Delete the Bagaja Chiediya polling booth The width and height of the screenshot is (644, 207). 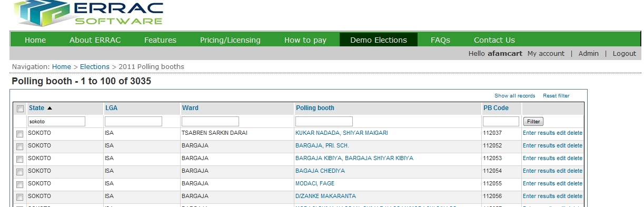point(574,171)
